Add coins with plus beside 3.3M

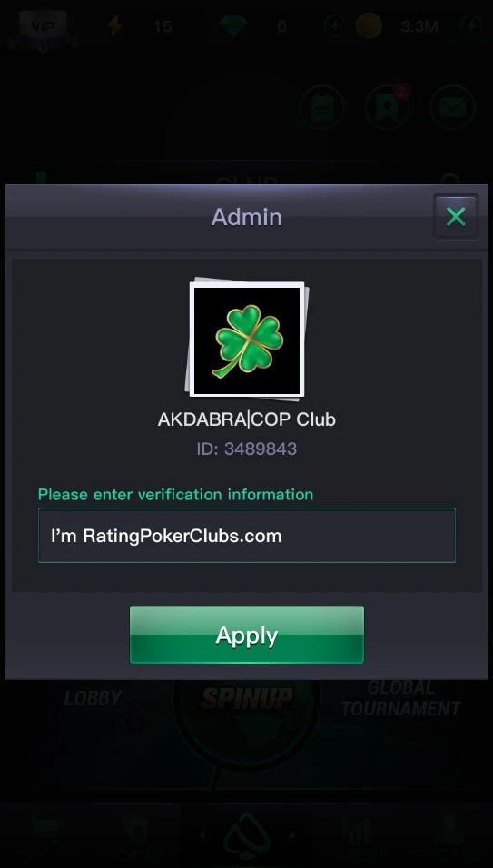click(x=471, y=26)
